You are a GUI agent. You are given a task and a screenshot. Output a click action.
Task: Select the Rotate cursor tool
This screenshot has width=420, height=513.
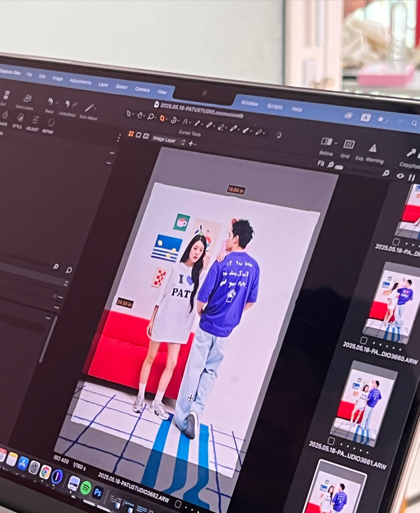pyautogui.click(x=174, y=120)
